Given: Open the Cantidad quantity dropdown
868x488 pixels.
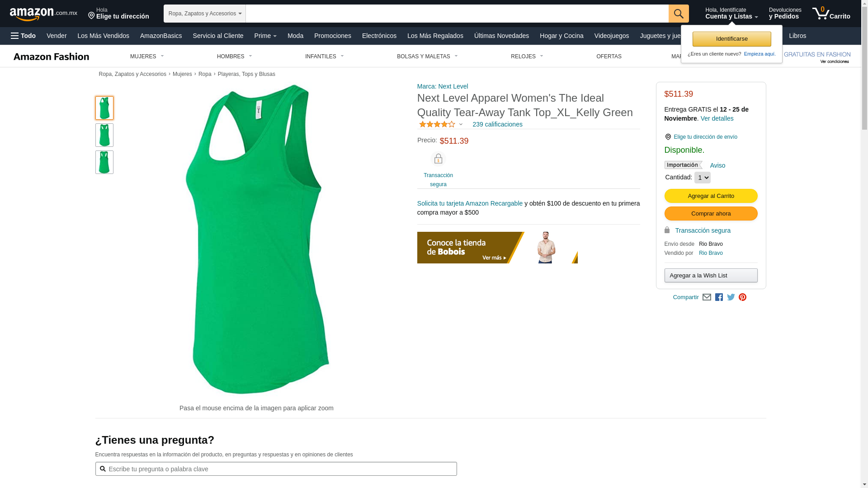Looking at the screenshot, I should (x=702, y=178).
